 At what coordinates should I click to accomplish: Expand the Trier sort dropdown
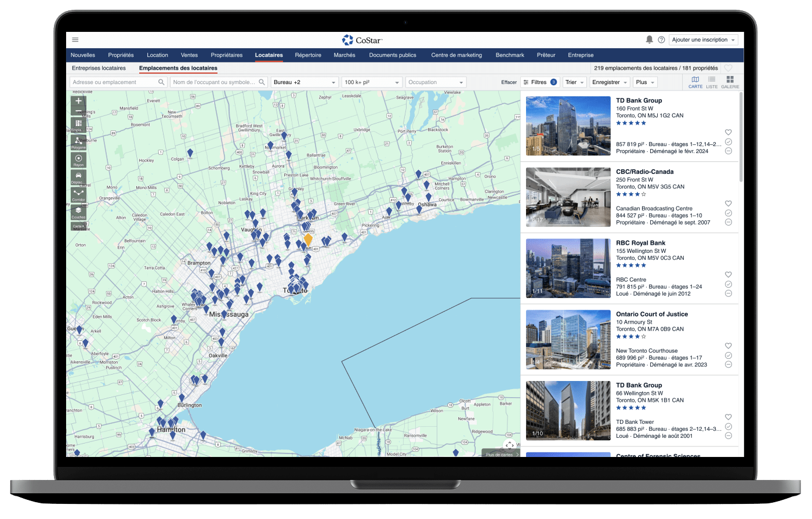pyautogui.click(x=574, y=82)
